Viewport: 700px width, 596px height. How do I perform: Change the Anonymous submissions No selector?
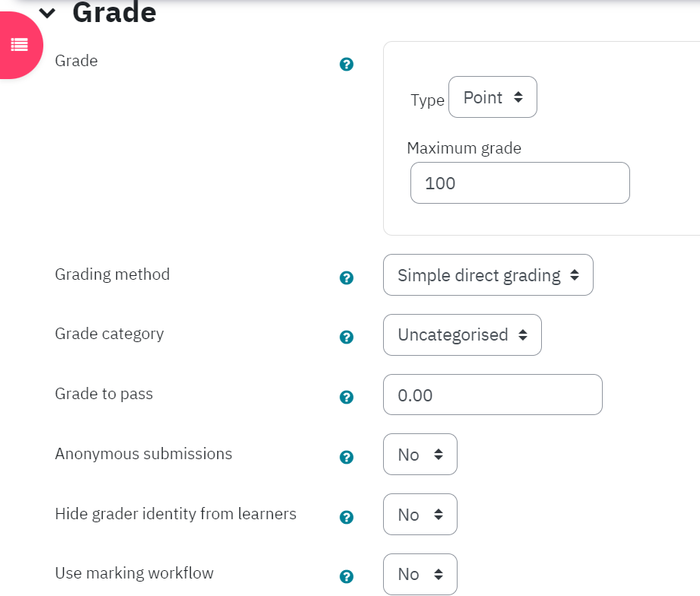(420, 455)
